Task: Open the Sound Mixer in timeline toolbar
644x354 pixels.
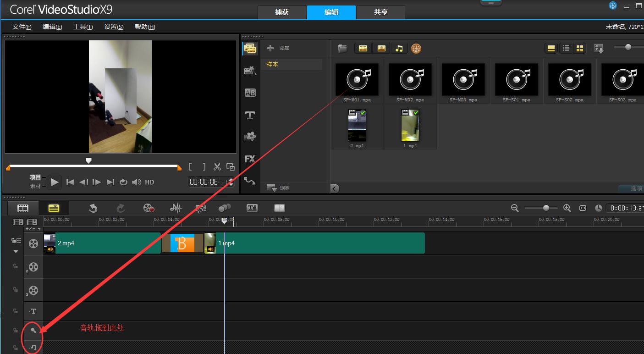Action: pos(176,208)
